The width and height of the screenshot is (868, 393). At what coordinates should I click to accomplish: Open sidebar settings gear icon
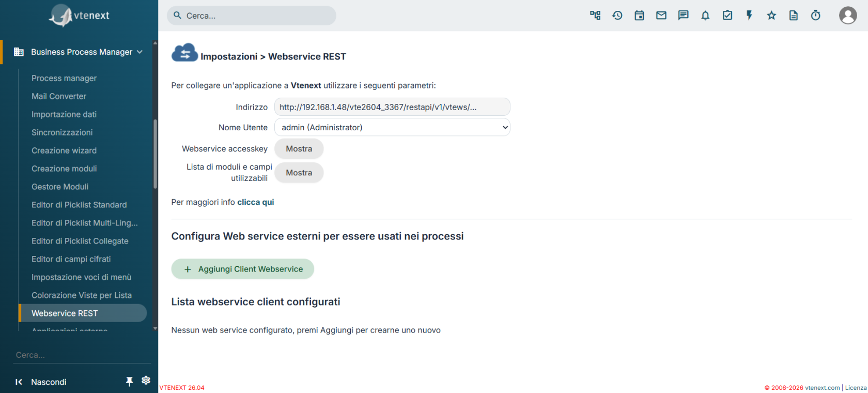(146, 381)
